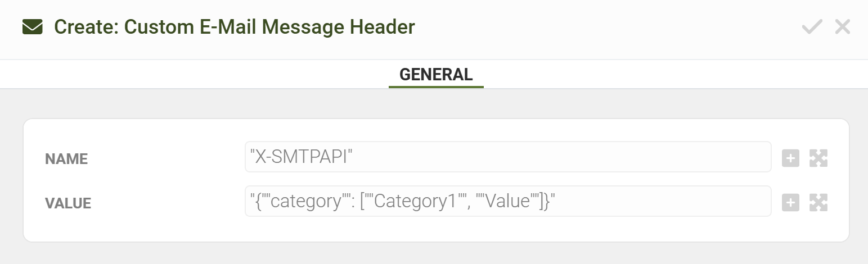Open expanded editor for the NAME field
Screen dimensions: 868x264
(x=818, y=158)
